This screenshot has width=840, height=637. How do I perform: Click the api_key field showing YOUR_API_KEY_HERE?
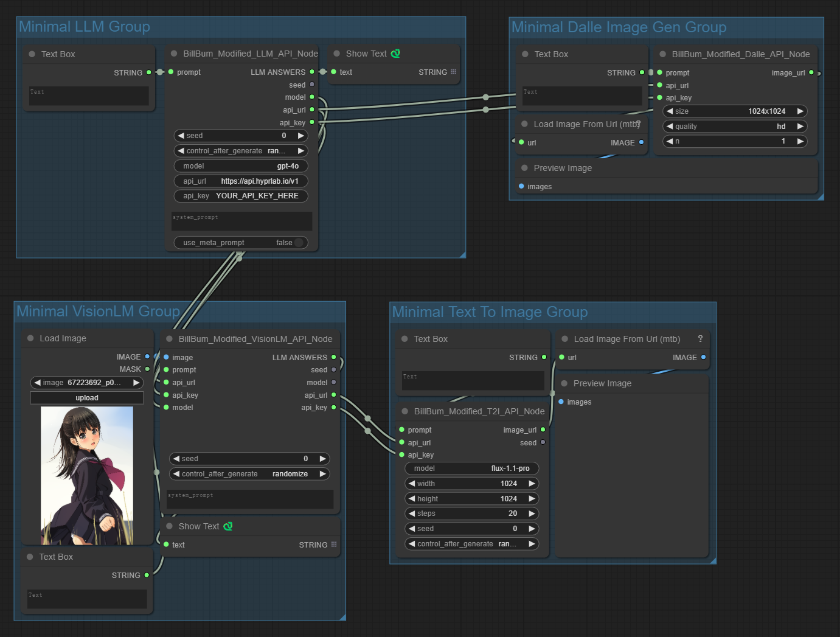241,196
